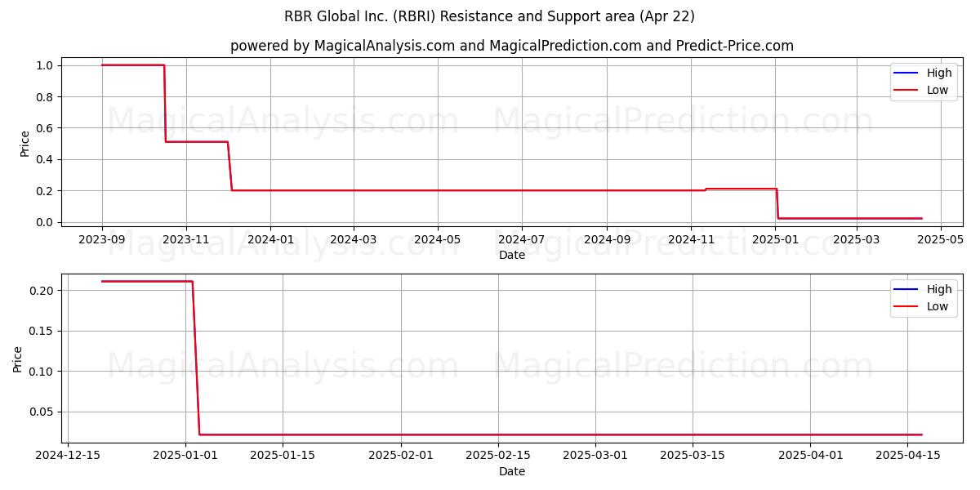
Task: Click the "2025-03-01" date tick label
Action: click(595, 455)
